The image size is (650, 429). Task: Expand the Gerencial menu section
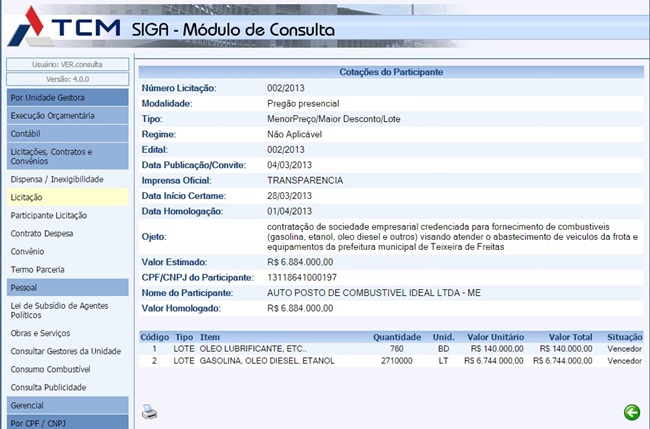pyautogui.click(x=68, y=405)
